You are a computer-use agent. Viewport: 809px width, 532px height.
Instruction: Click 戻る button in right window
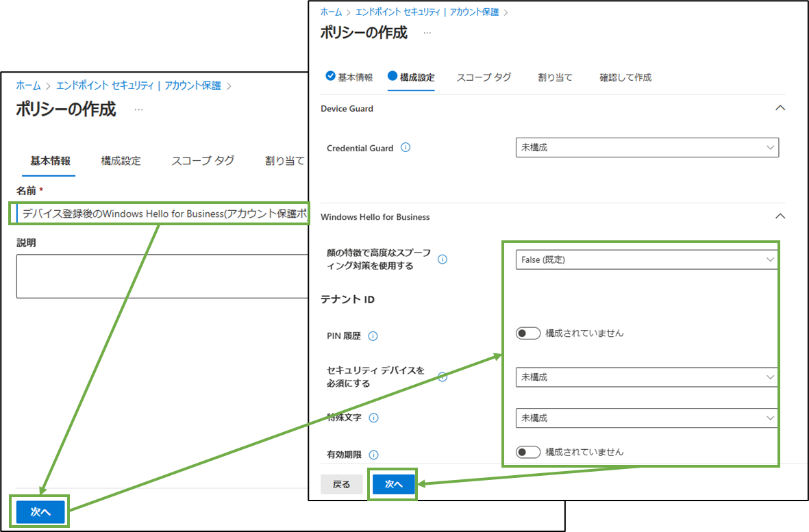pyautogui.click(x=342, y=484)
